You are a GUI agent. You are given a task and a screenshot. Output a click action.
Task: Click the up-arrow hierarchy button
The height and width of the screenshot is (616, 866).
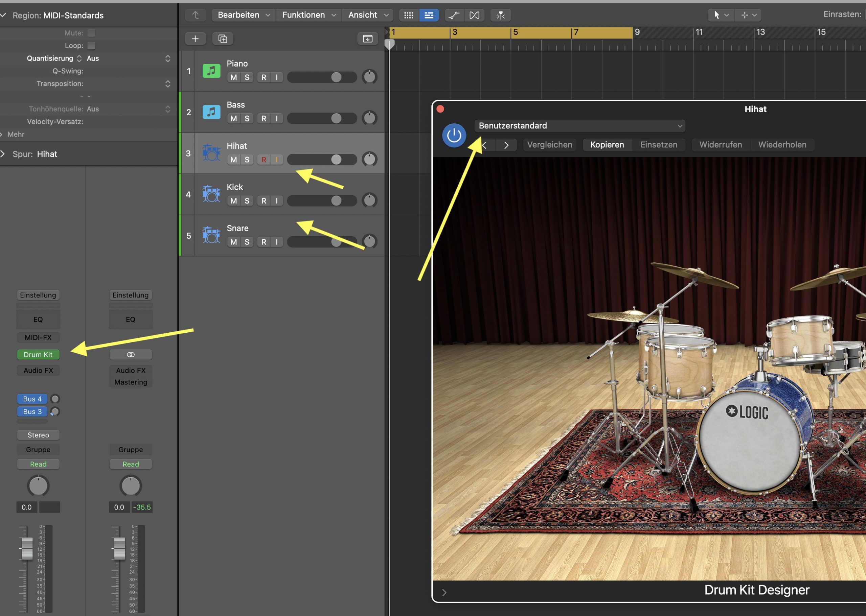click(196, 15)
